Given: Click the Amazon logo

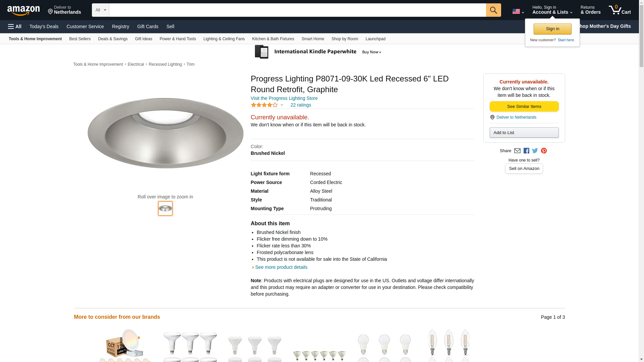Looking at the screenshot, I should click(x=23, y=11).
